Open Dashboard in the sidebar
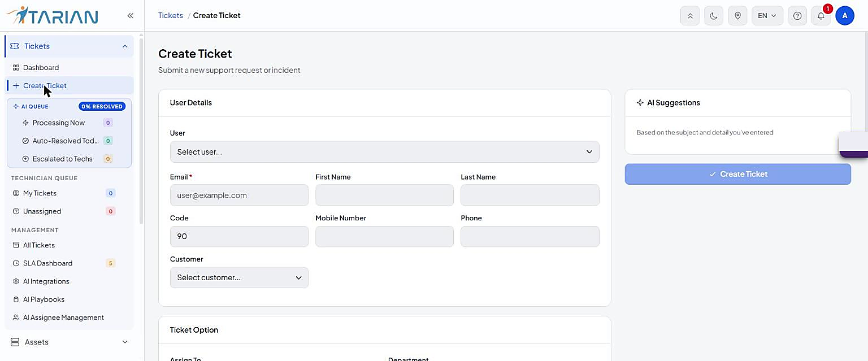 [69, 68]
